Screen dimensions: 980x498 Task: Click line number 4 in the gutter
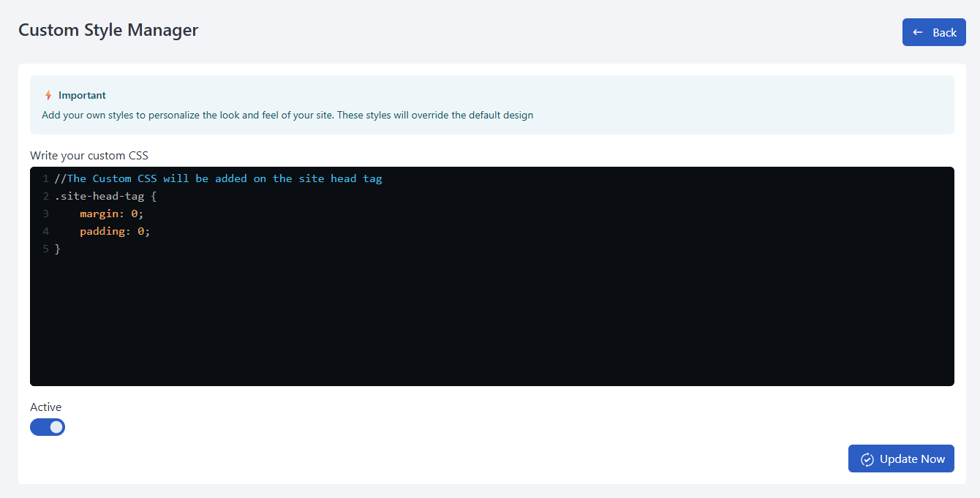[x=45, y=230]
